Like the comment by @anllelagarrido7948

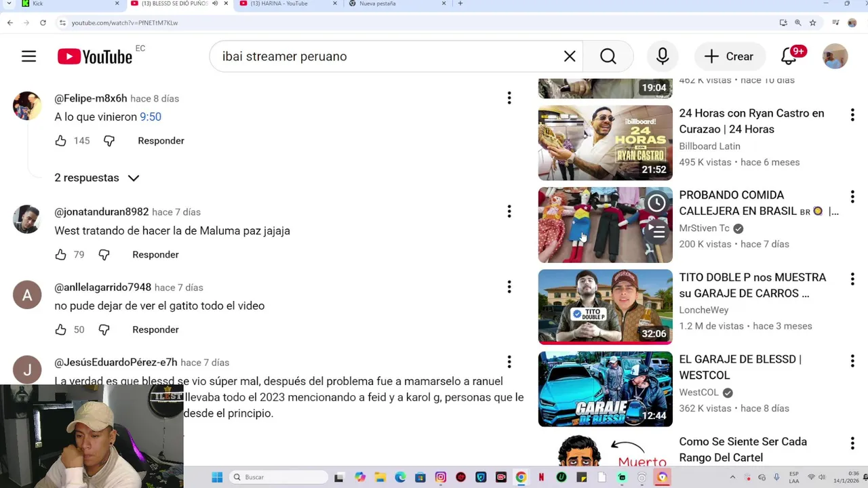[60, 329]
